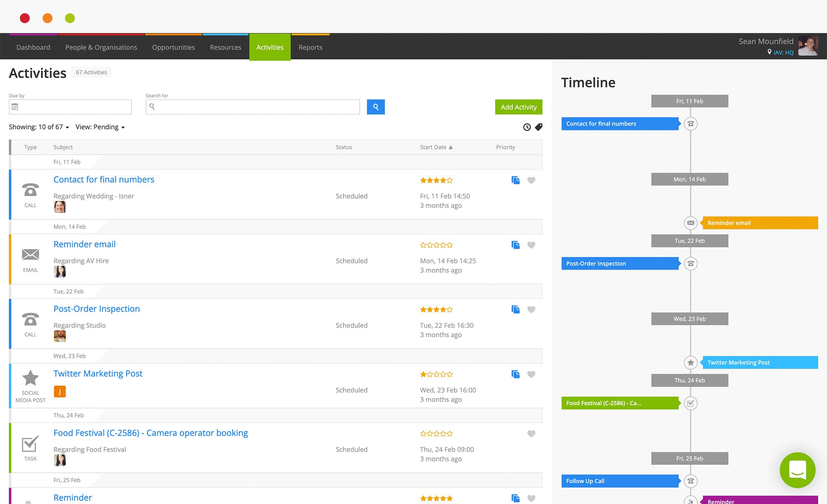This screenshot has height=504, width=827.
Task: Click the search input field for activities
Action: (252, 107)
